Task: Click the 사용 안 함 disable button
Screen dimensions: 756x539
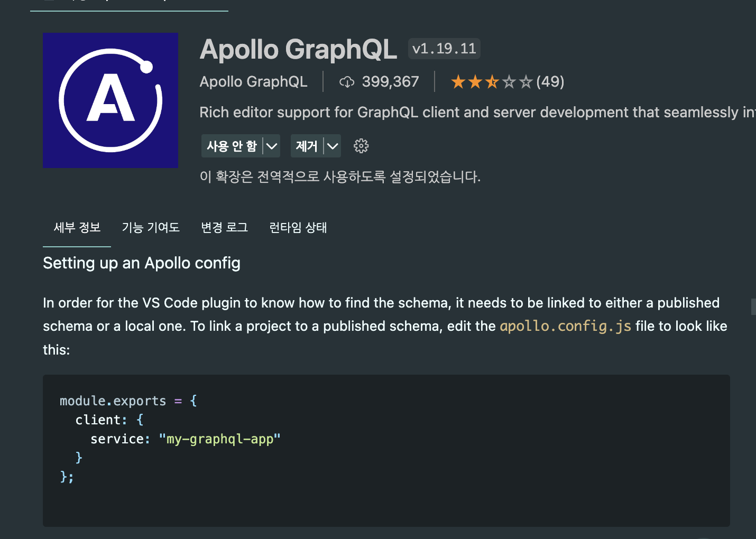Action: click(232, 146)
